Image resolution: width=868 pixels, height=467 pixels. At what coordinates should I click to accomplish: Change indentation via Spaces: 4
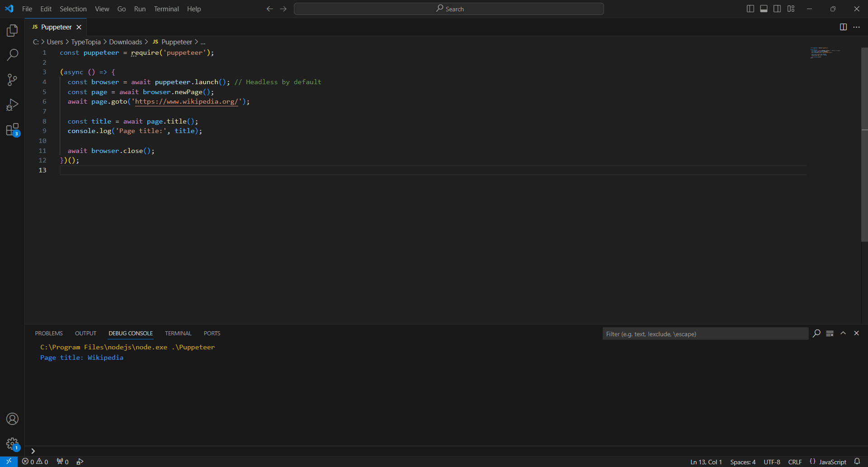pos(743,462)
